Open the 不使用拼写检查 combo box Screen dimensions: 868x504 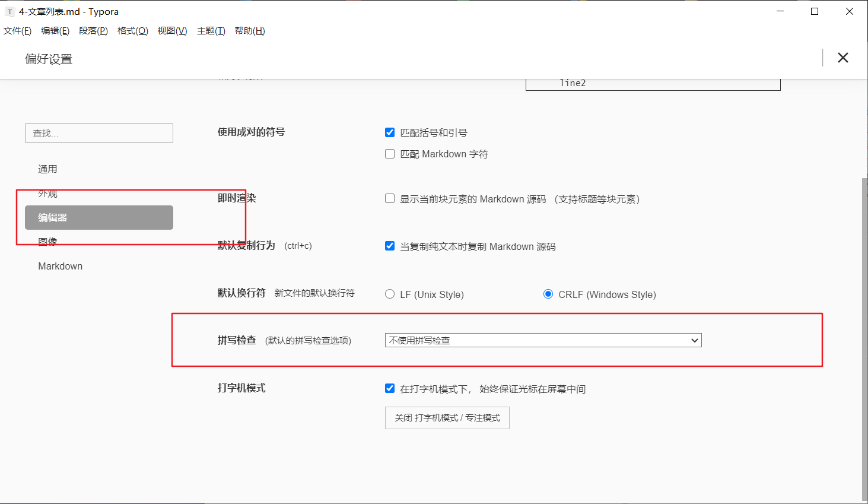tap(542, 340)
